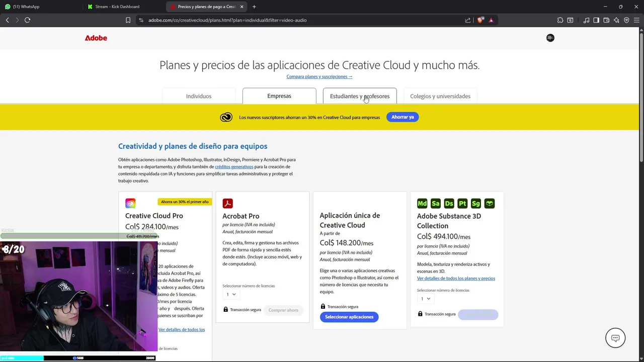644x362 pixels.
Task: Click the Substance Designer Ds icon
Action: (449, 203)
